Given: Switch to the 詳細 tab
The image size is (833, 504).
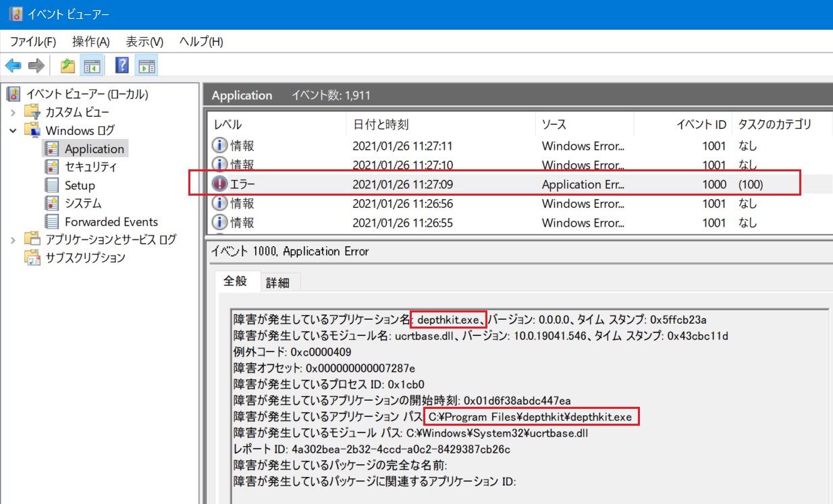Looking at the screenshot, I should pos(277,283).
